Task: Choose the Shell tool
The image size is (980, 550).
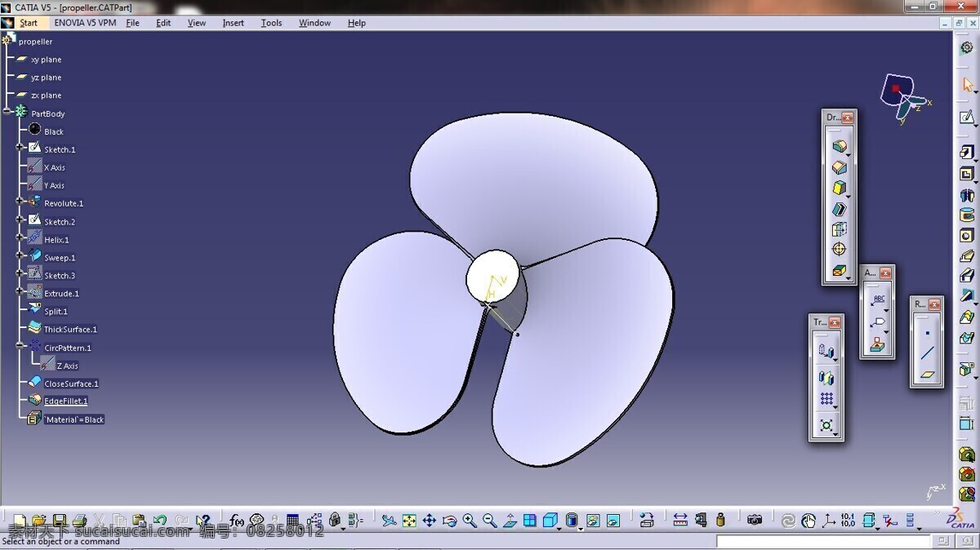Action: [x=838, y=210]
